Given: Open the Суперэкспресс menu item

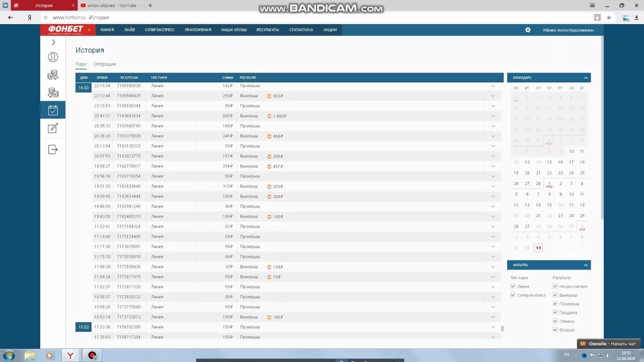Looking at the screenshot, I should [159, 30].
